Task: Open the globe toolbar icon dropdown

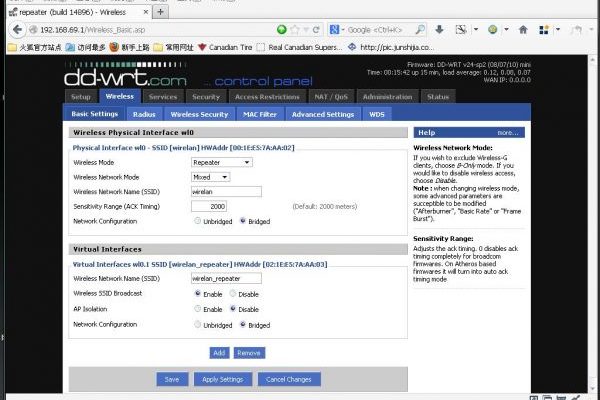Action: tap(506, 29)
